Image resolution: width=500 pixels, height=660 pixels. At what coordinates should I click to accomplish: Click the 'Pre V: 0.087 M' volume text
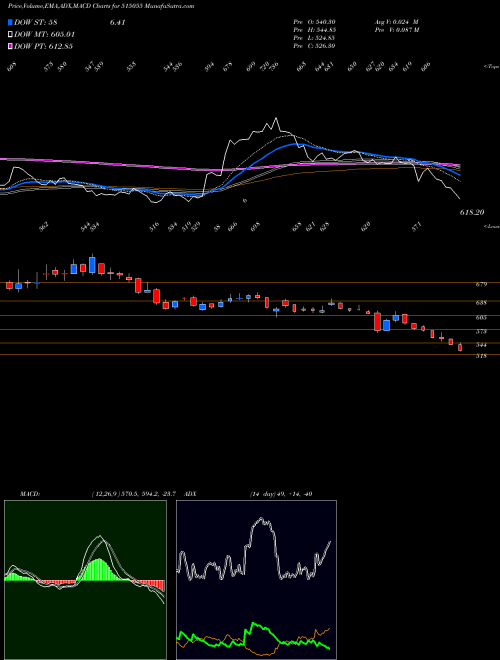[x=398, y=30]
